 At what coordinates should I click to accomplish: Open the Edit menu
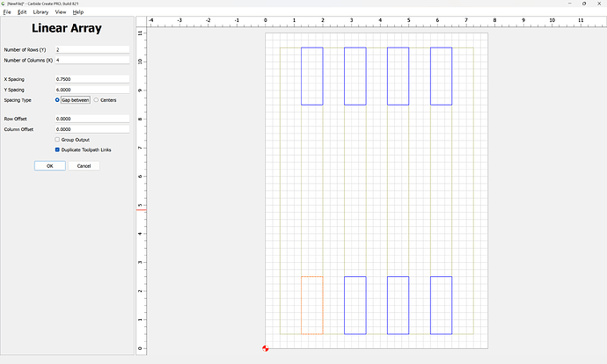point(22,12)
